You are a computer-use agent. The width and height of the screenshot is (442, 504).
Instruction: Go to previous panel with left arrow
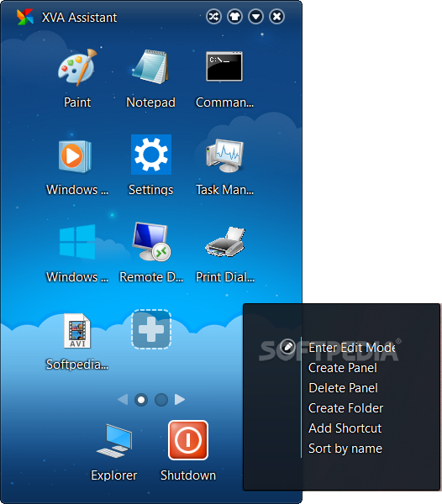[x=123, y=400]
